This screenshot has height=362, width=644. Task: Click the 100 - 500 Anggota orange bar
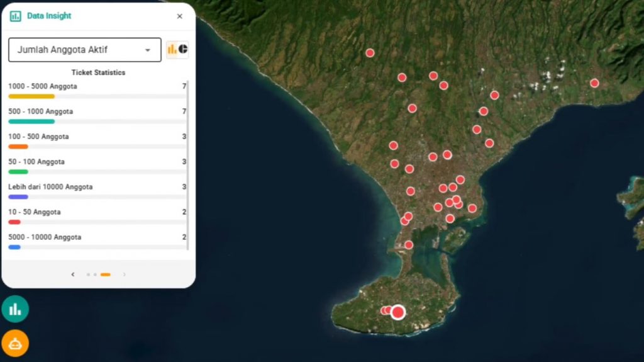18,147
